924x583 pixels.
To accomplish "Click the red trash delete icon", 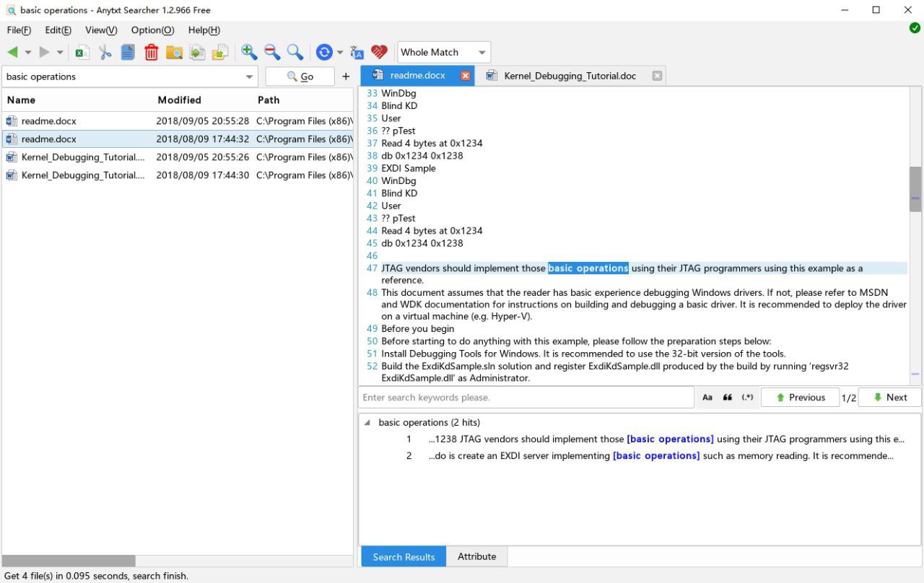I will [x=150, y=51].
